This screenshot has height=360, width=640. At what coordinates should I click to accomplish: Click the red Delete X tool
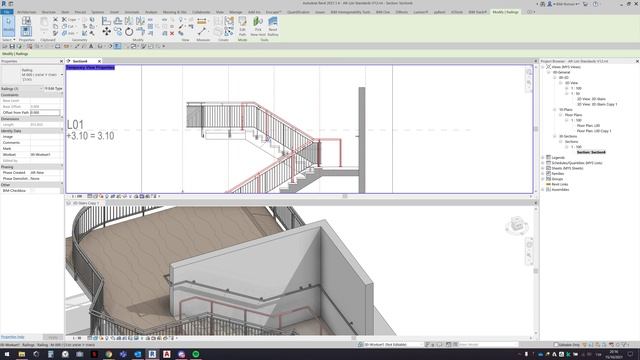click(172, 33)
